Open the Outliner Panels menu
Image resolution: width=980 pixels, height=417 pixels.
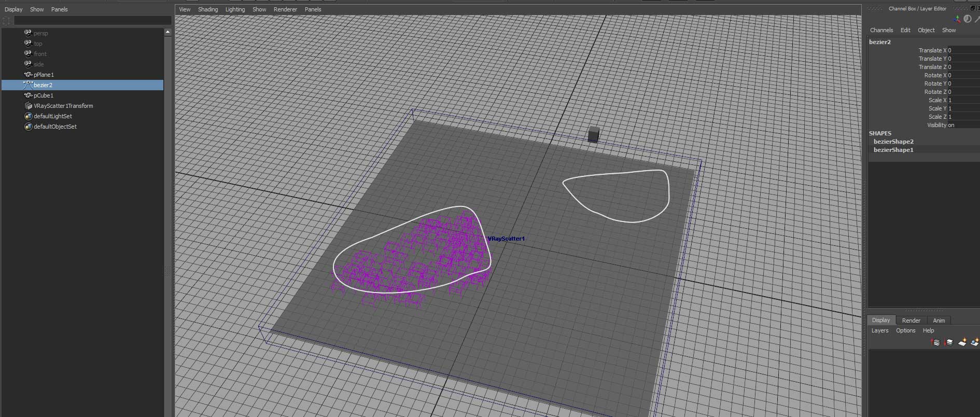[59, 9]
